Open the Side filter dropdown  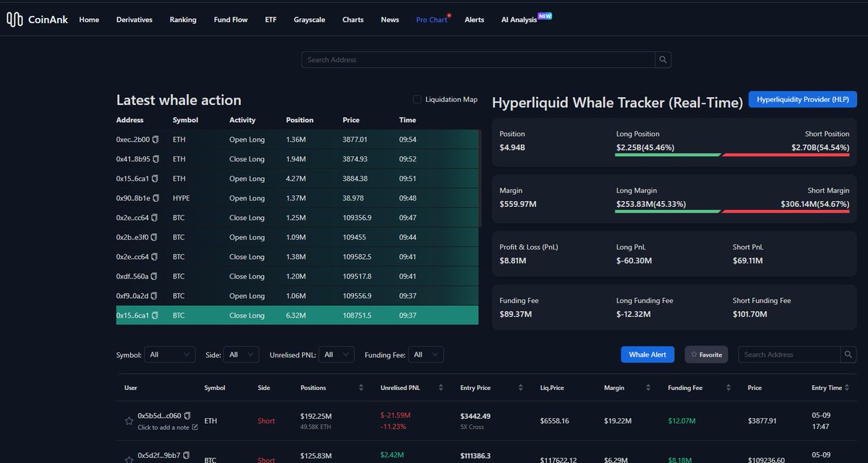pos(241,354)
